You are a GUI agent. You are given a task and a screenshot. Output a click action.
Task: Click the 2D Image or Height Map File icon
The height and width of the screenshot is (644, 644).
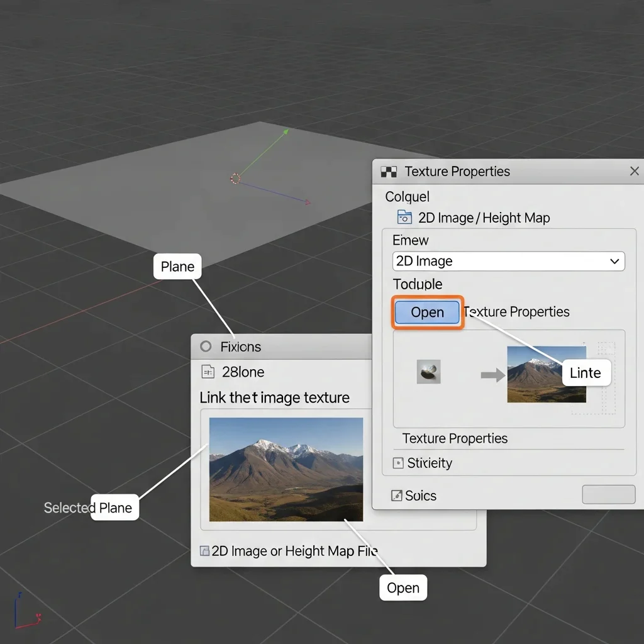[204, 551]
